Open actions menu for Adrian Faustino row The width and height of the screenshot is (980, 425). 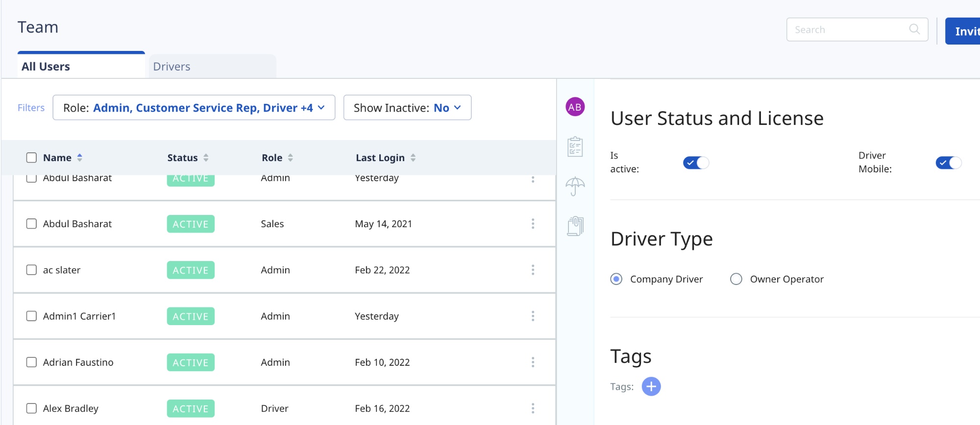point(533,362)
